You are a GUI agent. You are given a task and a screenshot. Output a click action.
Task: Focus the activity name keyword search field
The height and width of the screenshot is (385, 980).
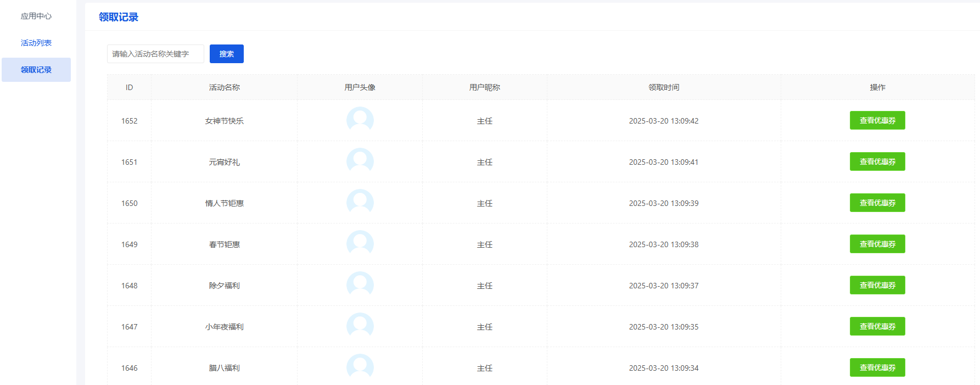tap(155, 54)
